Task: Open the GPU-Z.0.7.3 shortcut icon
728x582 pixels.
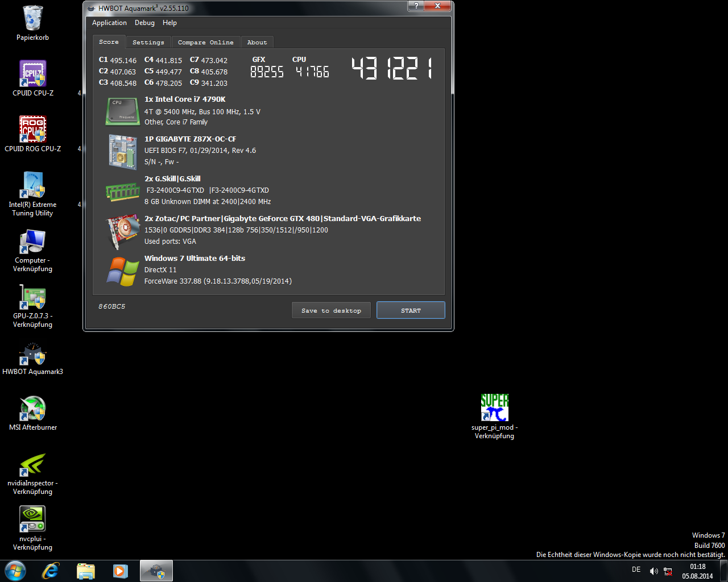Action: point(33,297)
